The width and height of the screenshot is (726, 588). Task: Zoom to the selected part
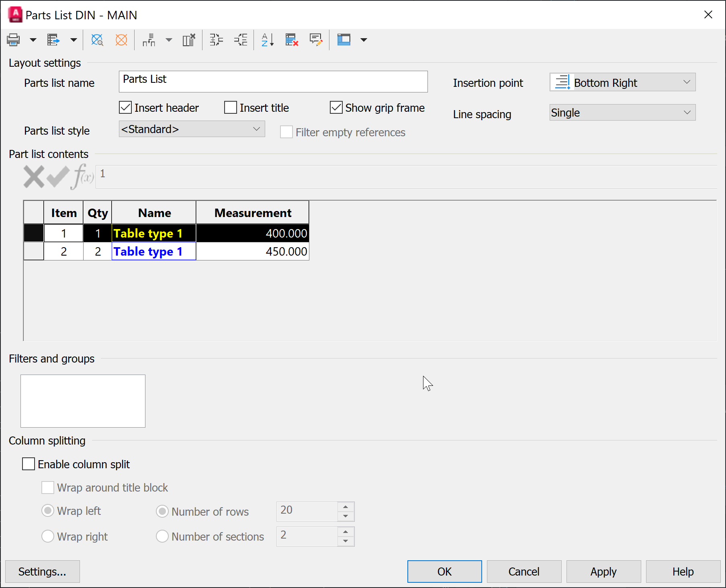click(x=97, y=40)
